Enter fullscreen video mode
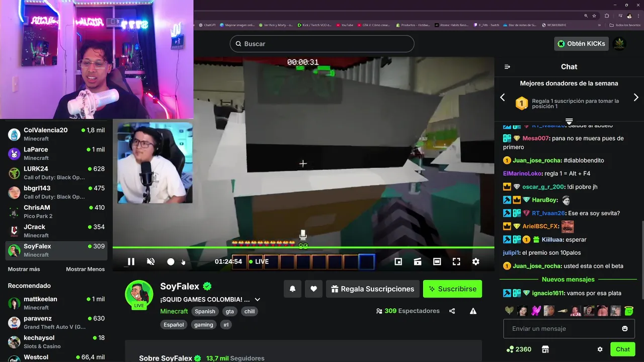The width and height of the screenshot is (644, 362). pyautogui.click(x=456, y=261)
